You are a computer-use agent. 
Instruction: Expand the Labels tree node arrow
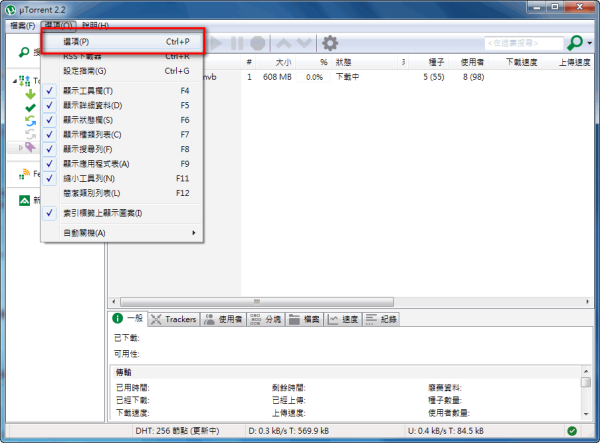tap(21, 148)
